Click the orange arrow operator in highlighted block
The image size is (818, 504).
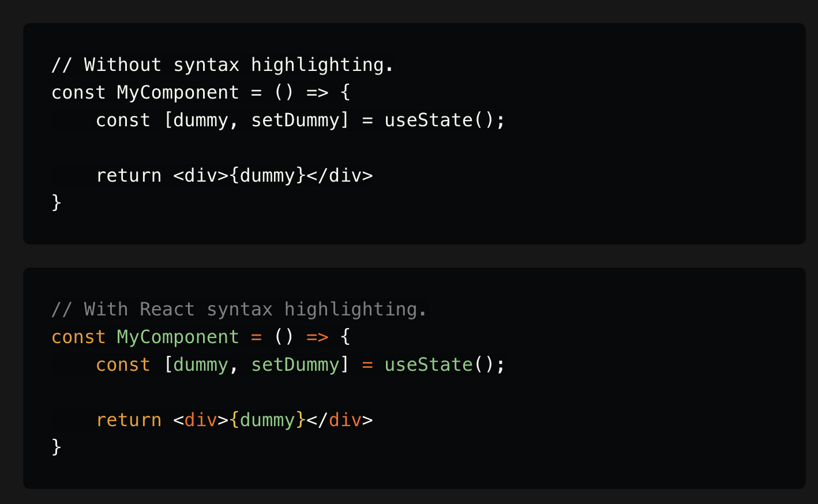pos(317,337)
